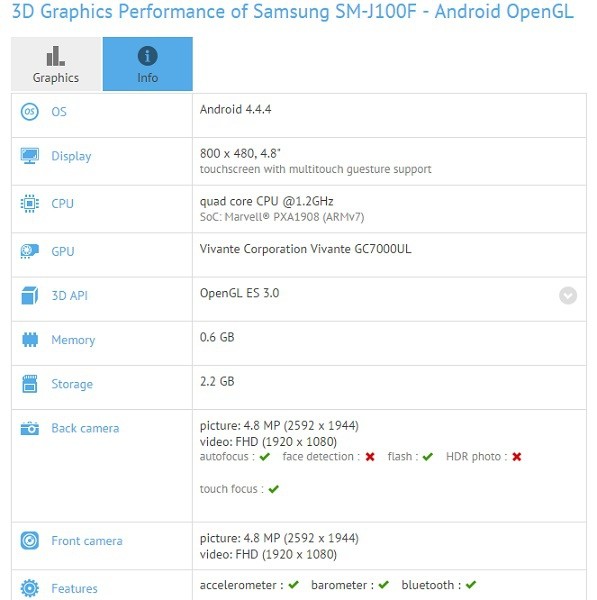Screen dimensions: 597x600
Task: Open the Memory label link
Action: (x=73, y=340)
